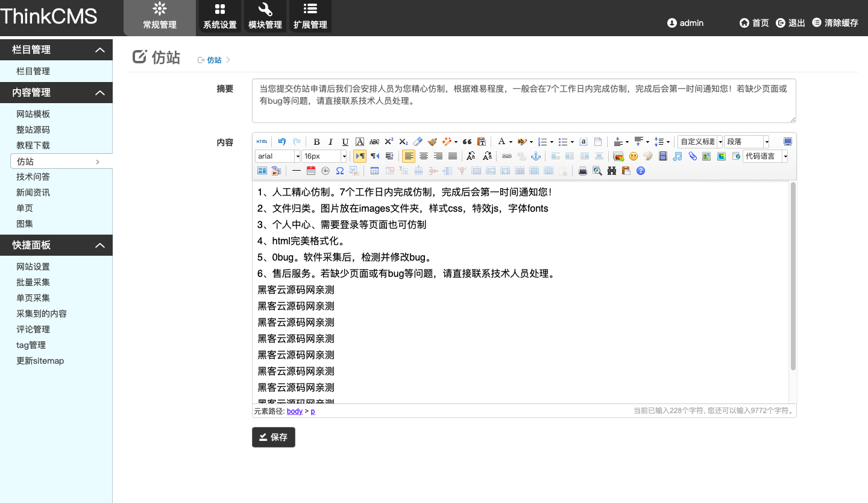Screen dimensions: 868x503
Task: Click the Undo arrow in editor toolbar
Action: [x=282, y=142]
